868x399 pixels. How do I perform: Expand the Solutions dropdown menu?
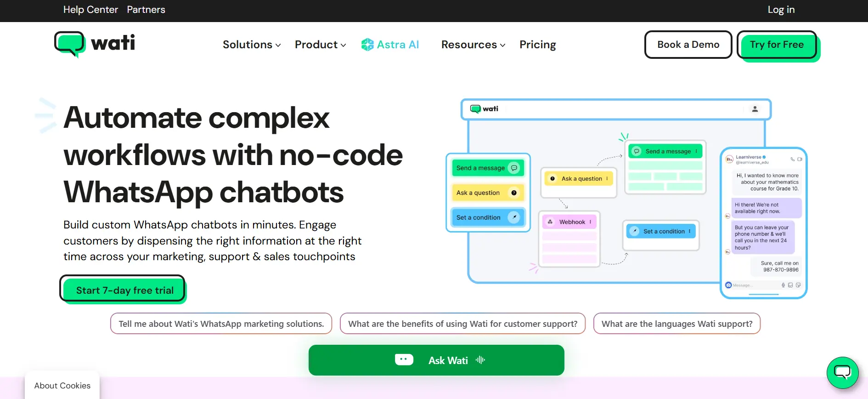(x=252, y=45)
